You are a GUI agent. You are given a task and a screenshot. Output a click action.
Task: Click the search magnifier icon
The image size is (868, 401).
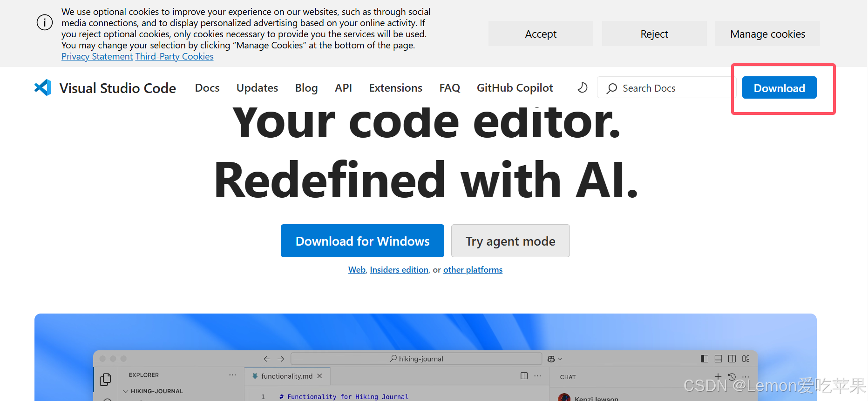pos(612,88)
